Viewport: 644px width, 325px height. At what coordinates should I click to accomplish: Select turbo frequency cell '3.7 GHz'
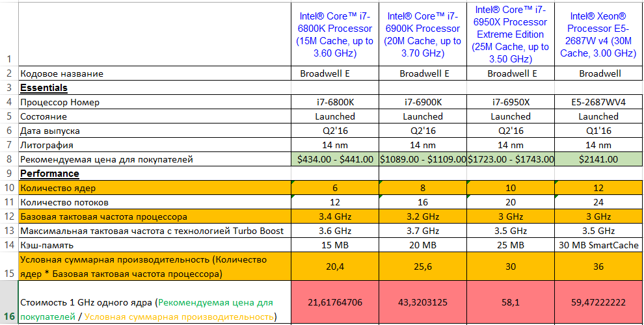[x=423, y=231]
